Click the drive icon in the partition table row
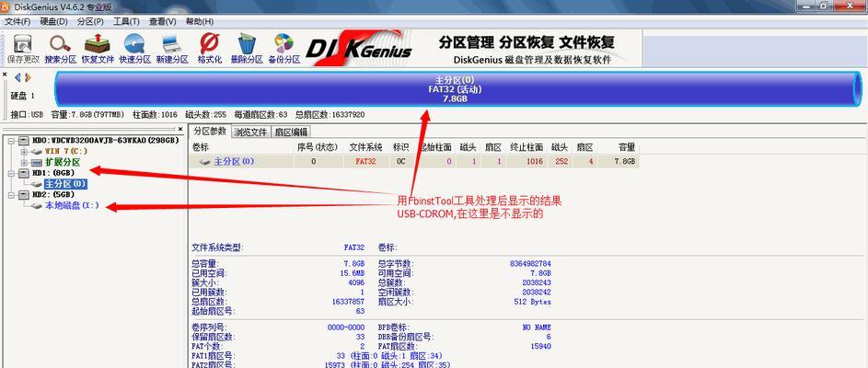The height and width of the screenshot is (368, 868). pyautogui.click(x=205, y=162)
